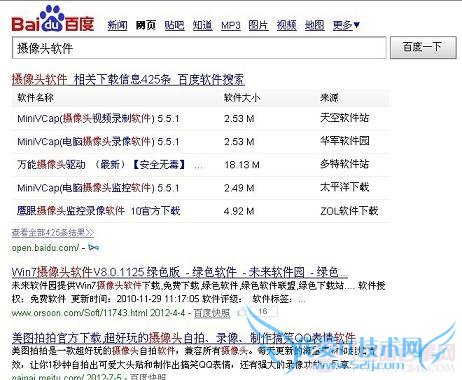462x380 pixels.
Task: Expand the 更多 dropdown menu
Action: click(x=346, y=25)
